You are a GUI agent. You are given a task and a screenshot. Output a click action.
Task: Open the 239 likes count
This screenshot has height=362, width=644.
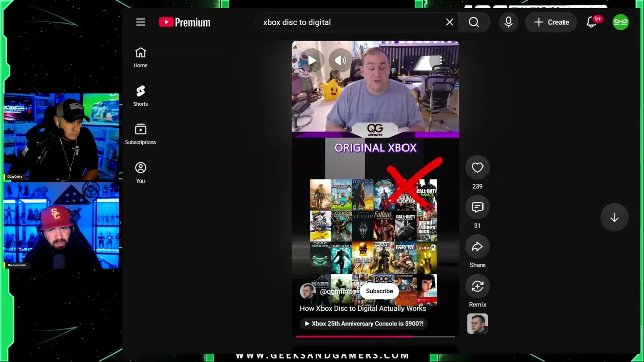[x=477, y=186]
